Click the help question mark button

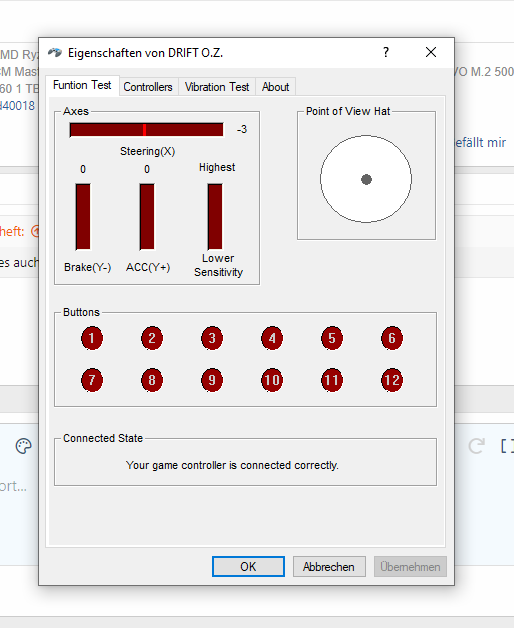386,52
